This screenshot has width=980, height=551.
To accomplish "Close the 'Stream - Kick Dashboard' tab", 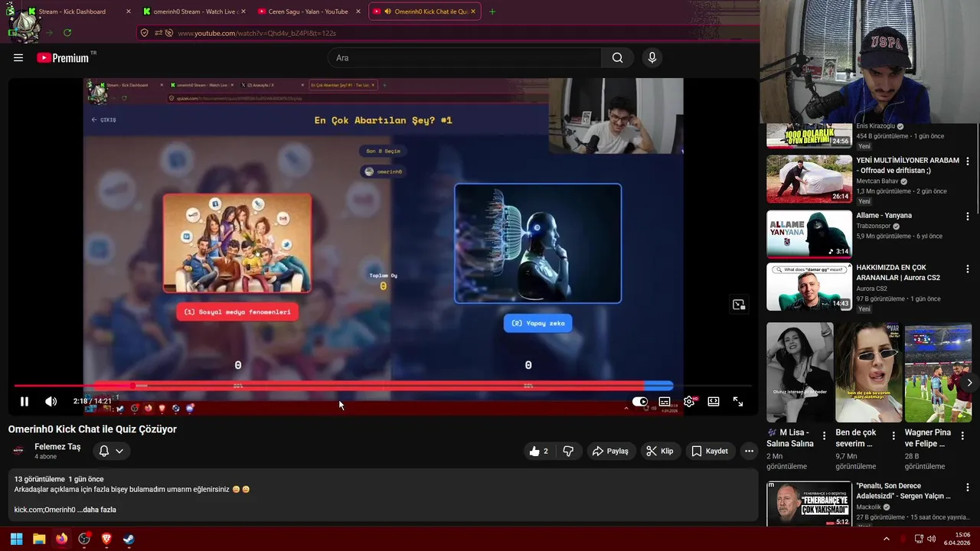I will (x=128, y=11).
